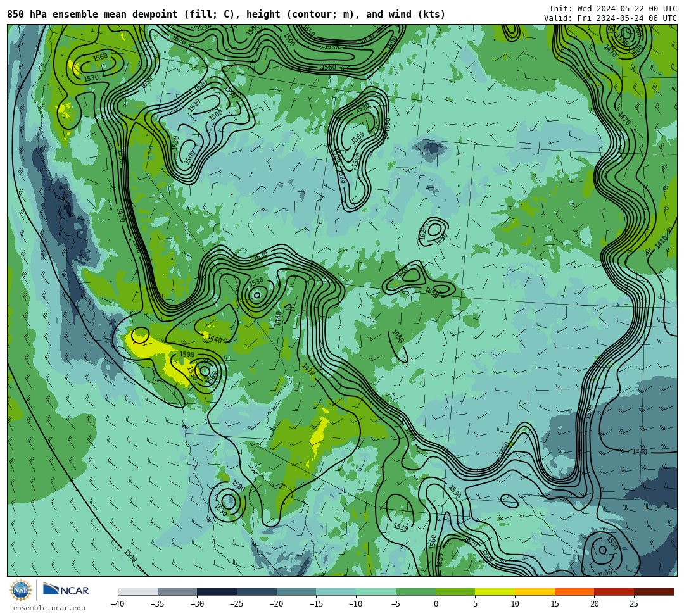Pick the medium green -5 to 0 colorbar segment
Viewport: 684px width, 616px height.
pos(415,591)
